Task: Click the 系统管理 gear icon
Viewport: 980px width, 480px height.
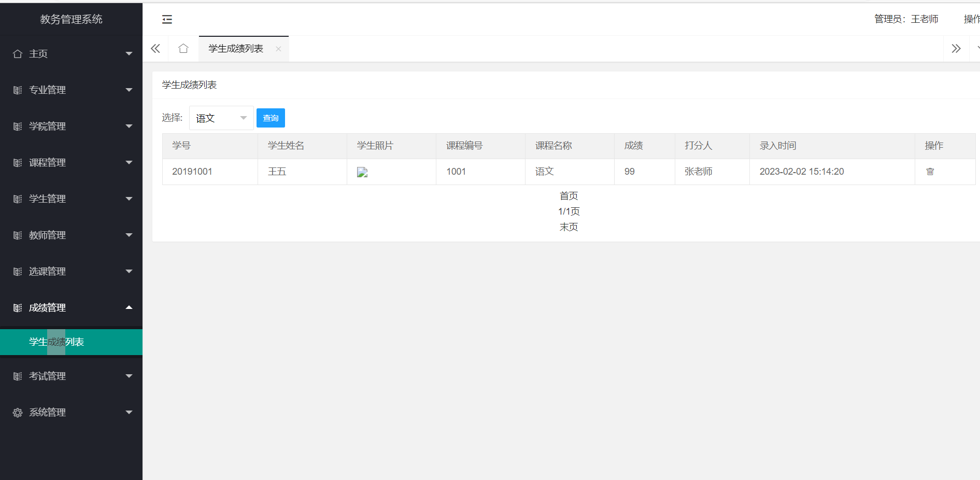Action: point(18,413)
